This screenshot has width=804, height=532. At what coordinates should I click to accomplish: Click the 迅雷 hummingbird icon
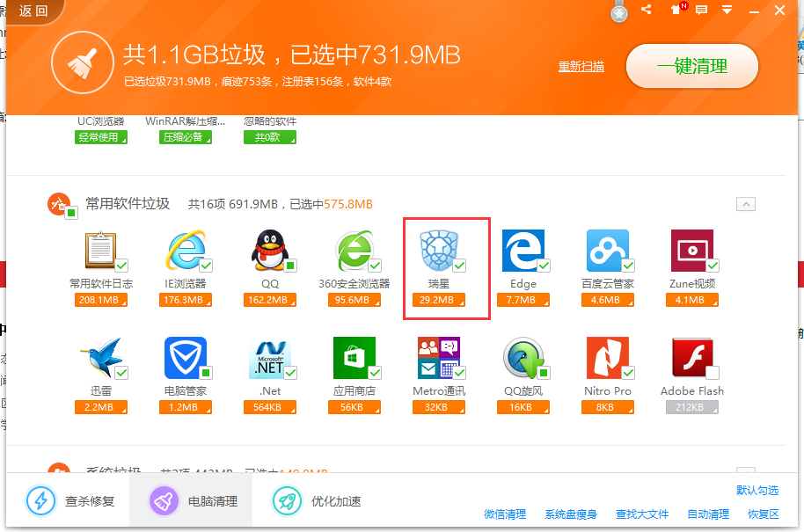point(101,357)
